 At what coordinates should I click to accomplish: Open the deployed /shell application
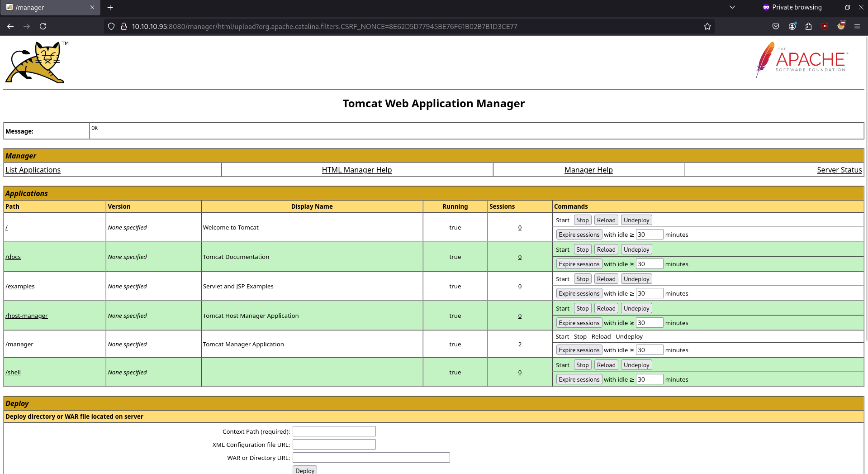13,372
